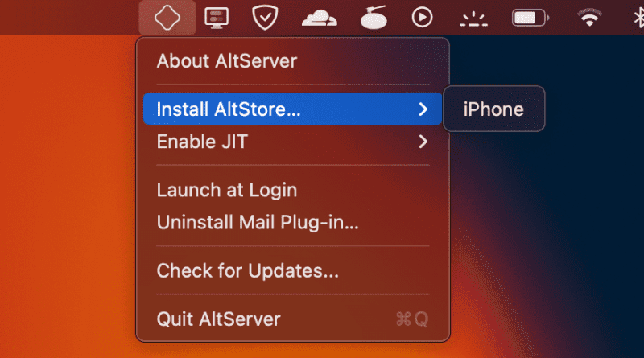The width and height of the screenshot is (644, 358).
Task: Open the display settings menu bar icon
Action: [x=217, y=18]
